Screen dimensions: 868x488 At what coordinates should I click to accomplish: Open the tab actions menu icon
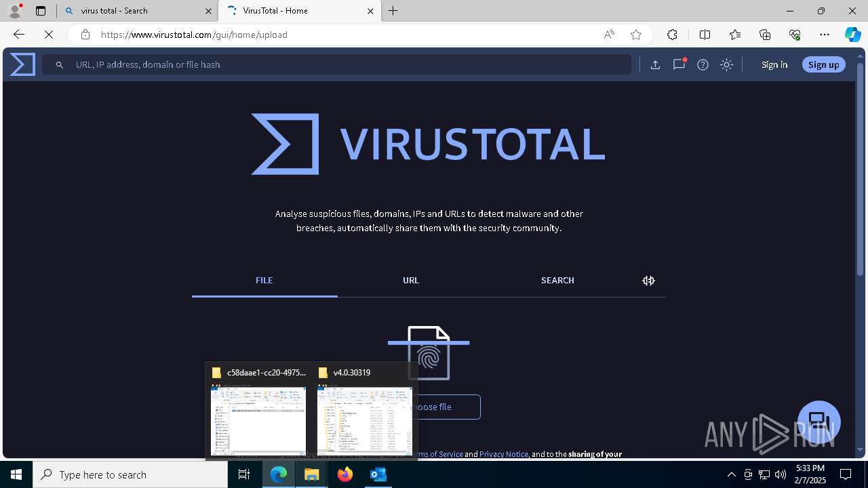tap(41, 11)
